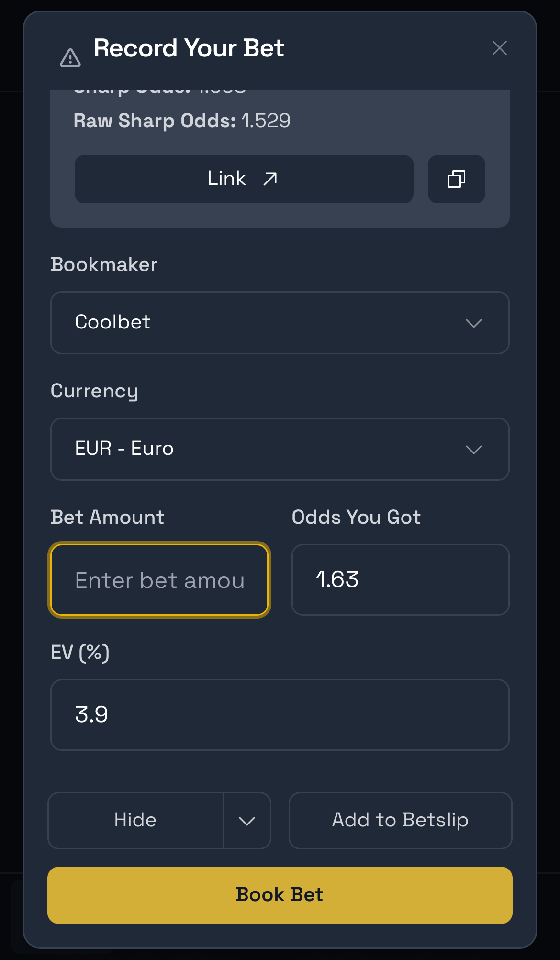Click the warning triangle icon
The height and width of the screenshot is (960, 560).
[70, 58]
